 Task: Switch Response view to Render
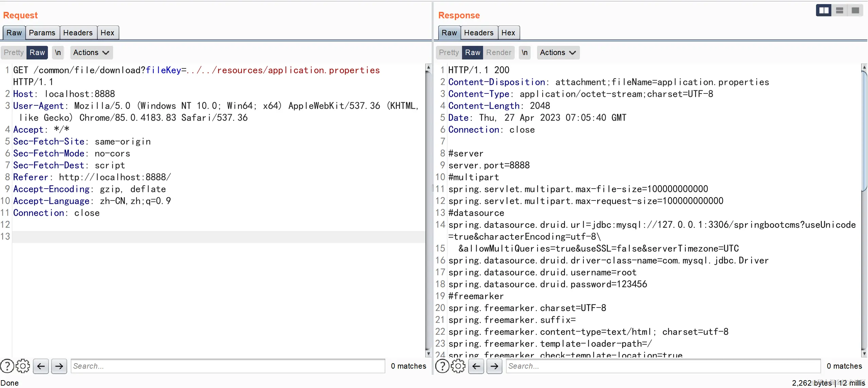click(498, 53)
